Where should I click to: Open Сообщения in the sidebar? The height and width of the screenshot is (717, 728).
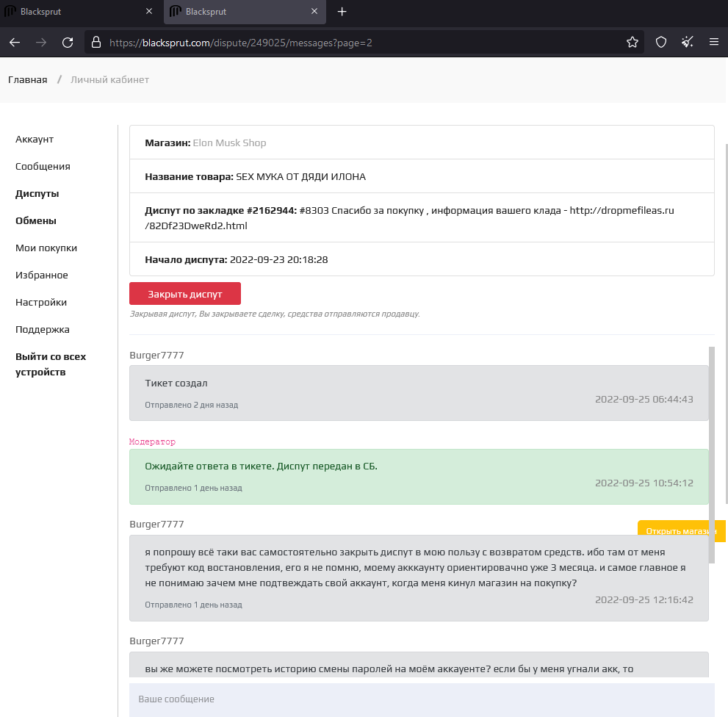pyautogui.click(x=43, y=166)
